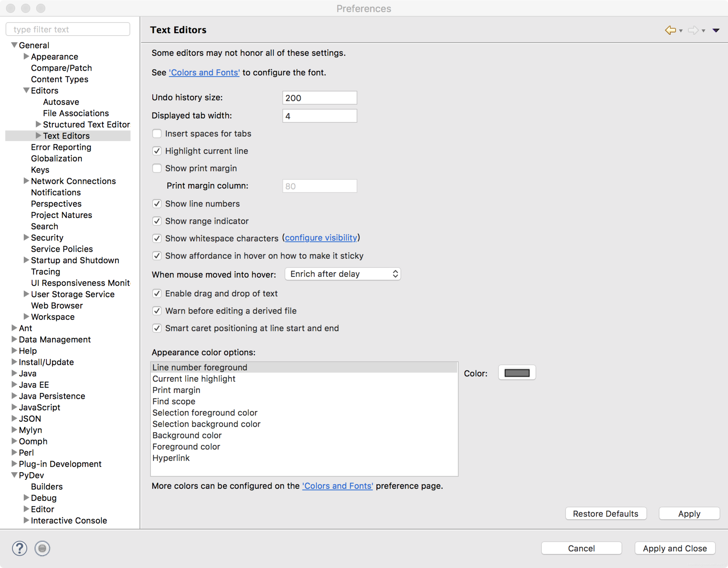728x568 pixels.
Task: Expand the Structured Text Editor node
Action: (38, 124)
